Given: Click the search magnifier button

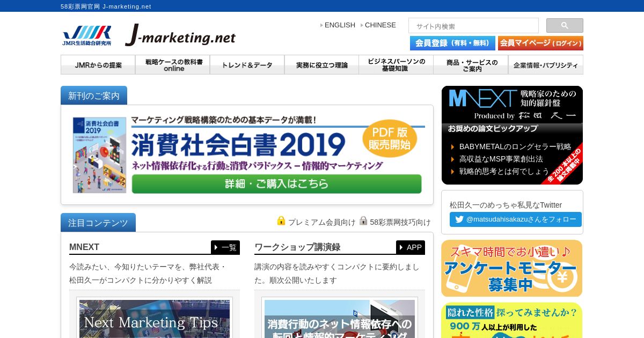Looking at the screenshot, I should pyautogui.click(x=565, y=25).
